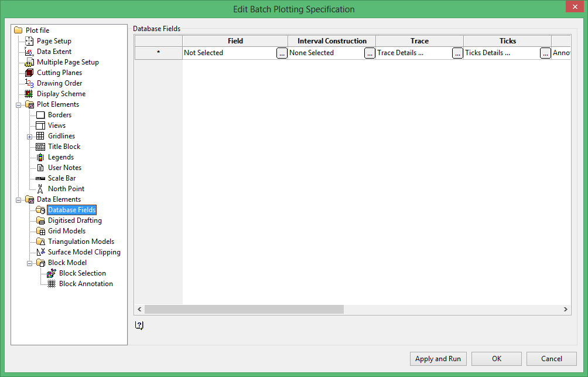Click the scroll right arrow
Image resolution: width=588 pixels, height=377 pixels.
tap(566, 310)
